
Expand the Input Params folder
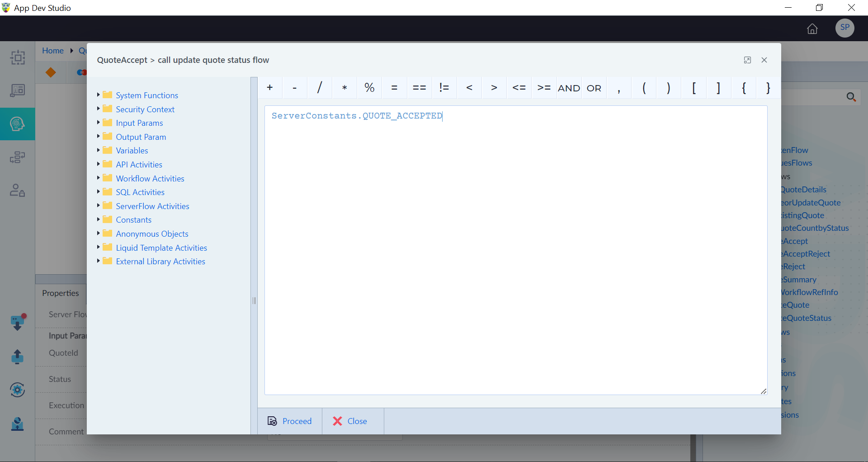[98, 122]
